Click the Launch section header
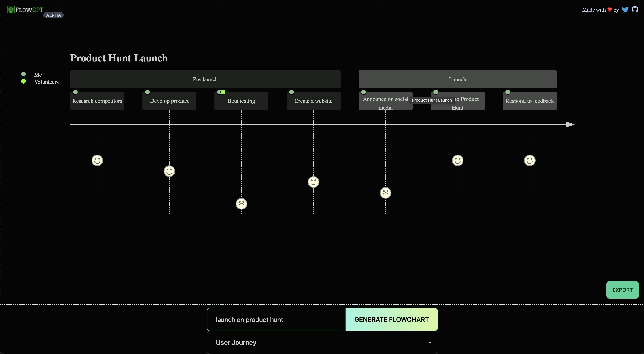Screen dimensions: 644x354 tap(458, 79)
